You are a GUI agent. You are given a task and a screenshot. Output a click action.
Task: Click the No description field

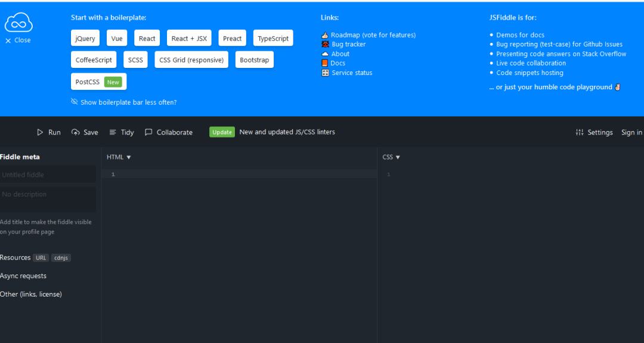[x=48, y=199]
